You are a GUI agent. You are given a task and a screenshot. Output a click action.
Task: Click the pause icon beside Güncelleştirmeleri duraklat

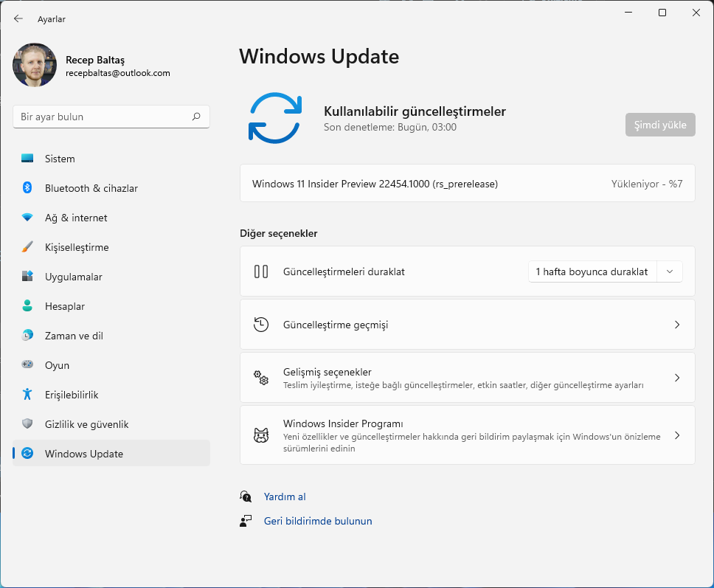point(261,271)
